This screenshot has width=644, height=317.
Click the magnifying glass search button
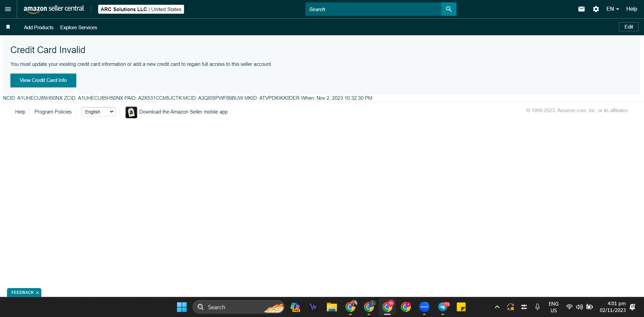point(449,9)
